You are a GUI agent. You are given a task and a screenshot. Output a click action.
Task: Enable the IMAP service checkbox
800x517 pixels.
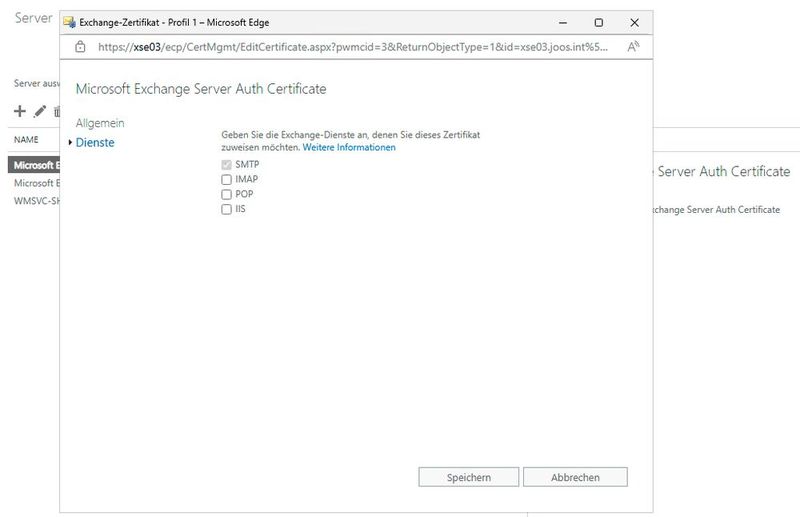point(227,180)
